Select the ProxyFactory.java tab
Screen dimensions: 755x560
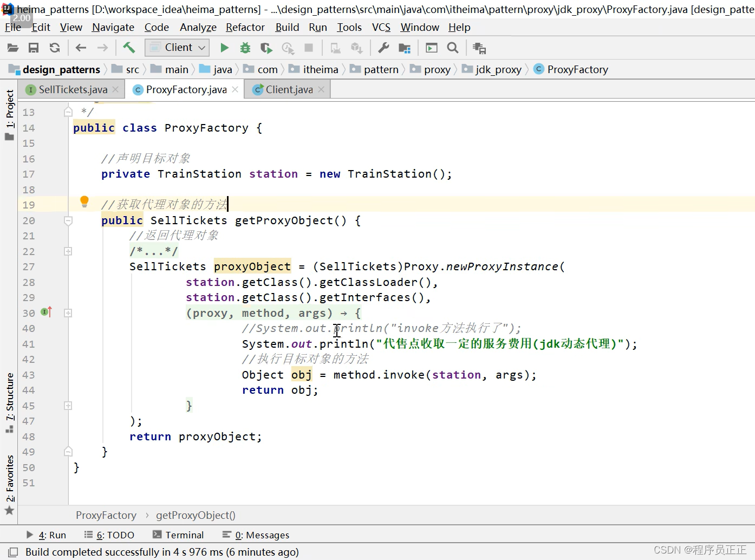tap(185, 89)
